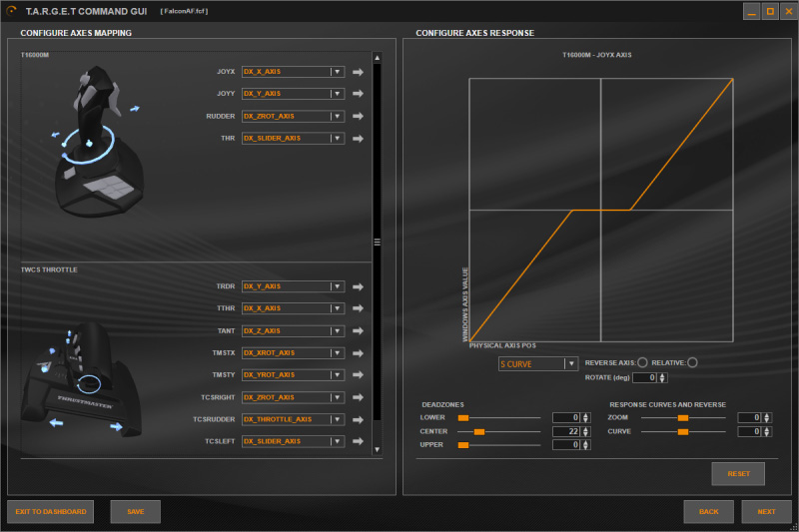Click the UPPER deadzone slider handle

463,445
